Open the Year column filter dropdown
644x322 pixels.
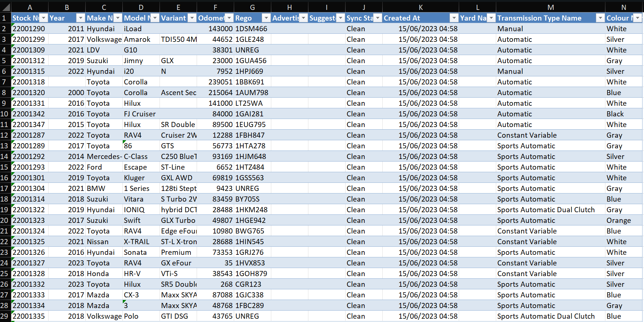click(81, 18)
